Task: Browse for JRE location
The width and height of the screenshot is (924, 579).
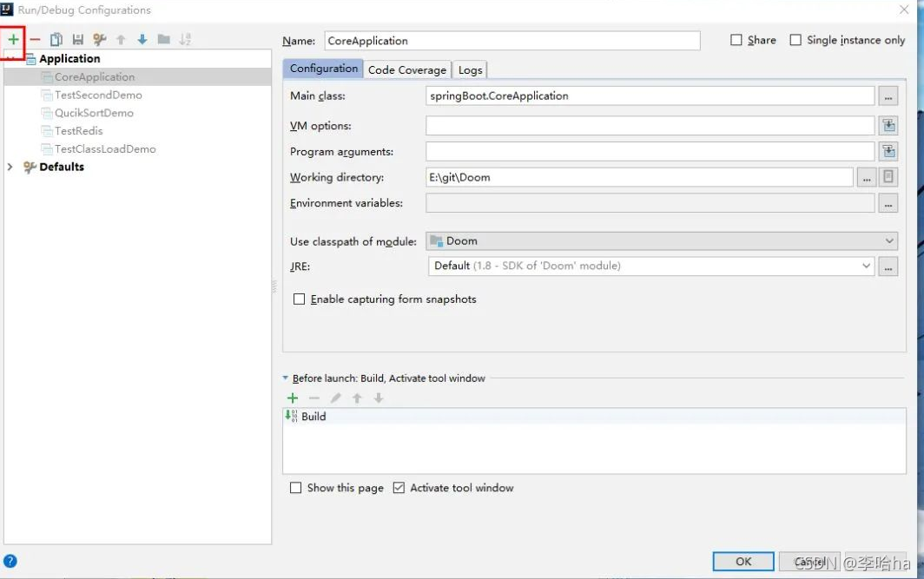Action: tap(888, 266)
